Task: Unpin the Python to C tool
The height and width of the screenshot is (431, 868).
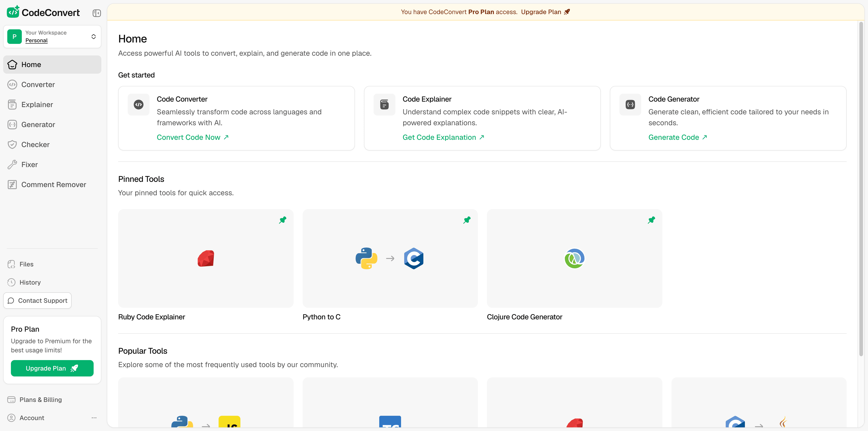Action: (x=467, y=220)
